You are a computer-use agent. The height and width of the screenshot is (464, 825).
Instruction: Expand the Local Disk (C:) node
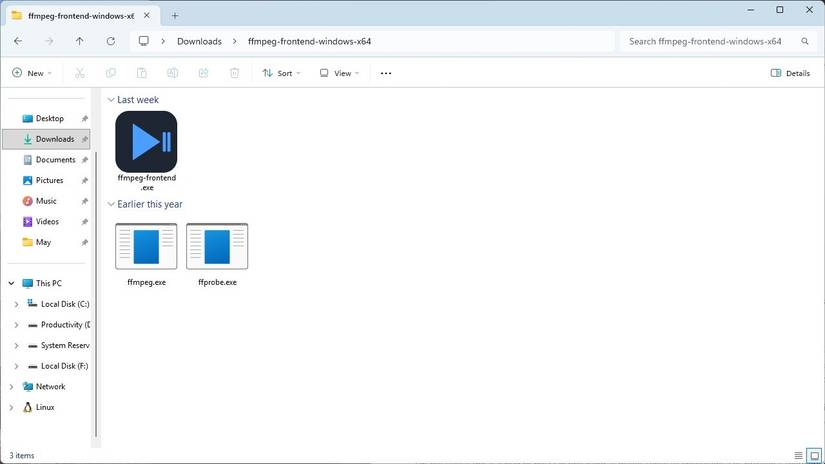pos(16,304)
